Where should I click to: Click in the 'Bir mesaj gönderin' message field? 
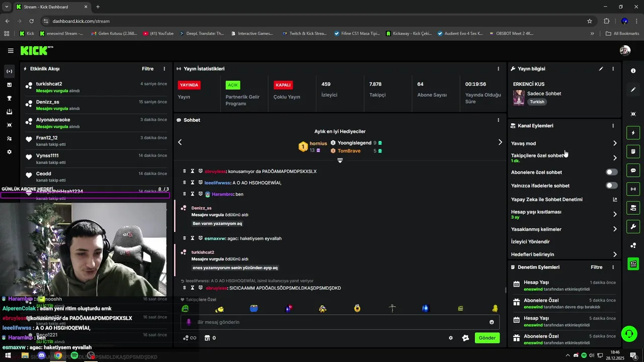pyautogui.click(x=340, y=322)
